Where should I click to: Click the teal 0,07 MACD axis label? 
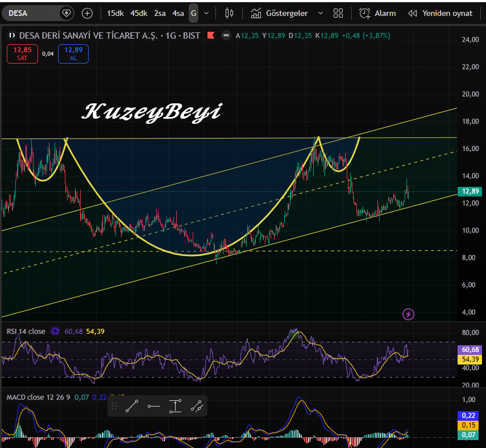point(468,435)
